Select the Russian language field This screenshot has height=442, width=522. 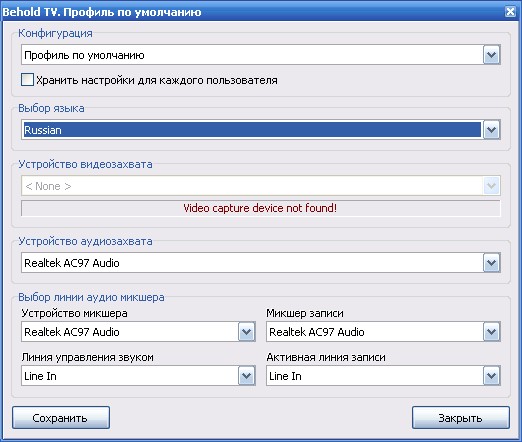(x=252, y=130)
